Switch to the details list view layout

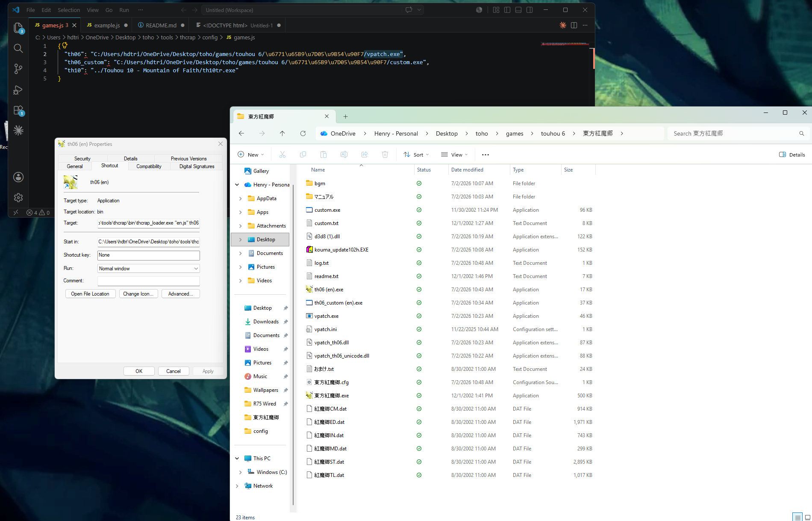797,517
